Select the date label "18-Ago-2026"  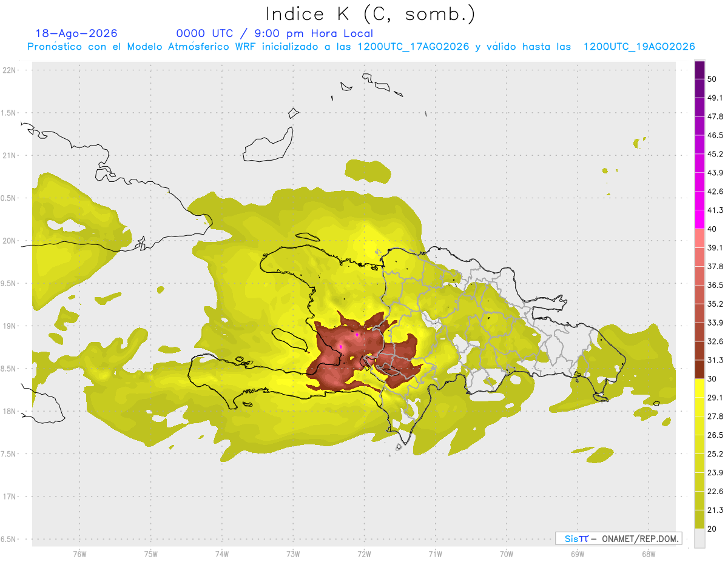click(76, 33)
